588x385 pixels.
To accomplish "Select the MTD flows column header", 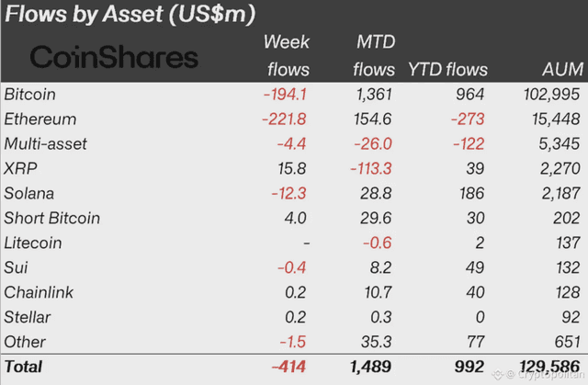I will (374, 55).
